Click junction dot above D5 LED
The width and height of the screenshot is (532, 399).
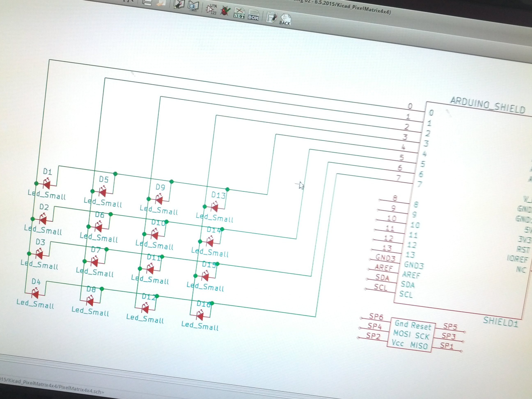pos(115,174)
